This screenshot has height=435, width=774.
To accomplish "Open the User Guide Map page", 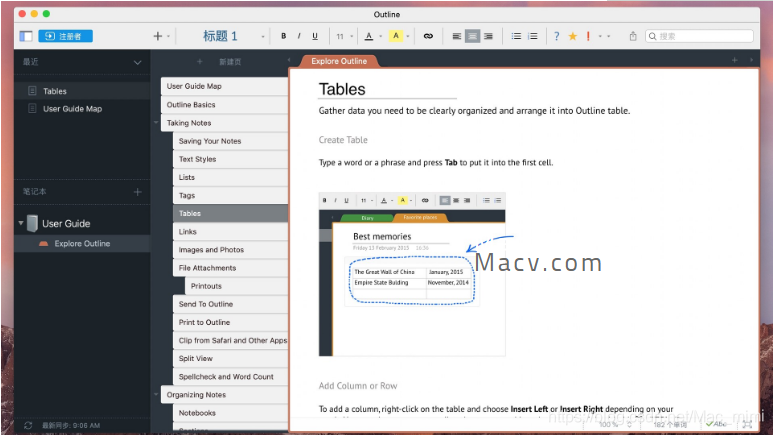I will 225,86.
